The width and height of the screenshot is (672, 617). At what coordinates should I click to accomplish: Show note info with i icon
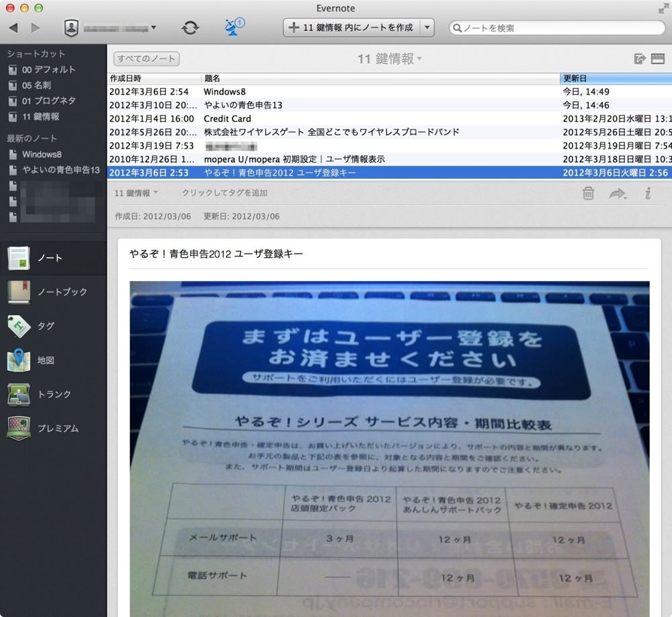[648, 194]
